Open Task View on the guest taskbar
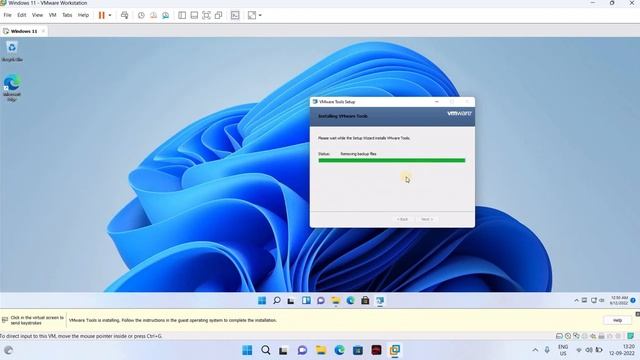The height and width of the screenshot is (360, 640). click(x=291, y=300)
